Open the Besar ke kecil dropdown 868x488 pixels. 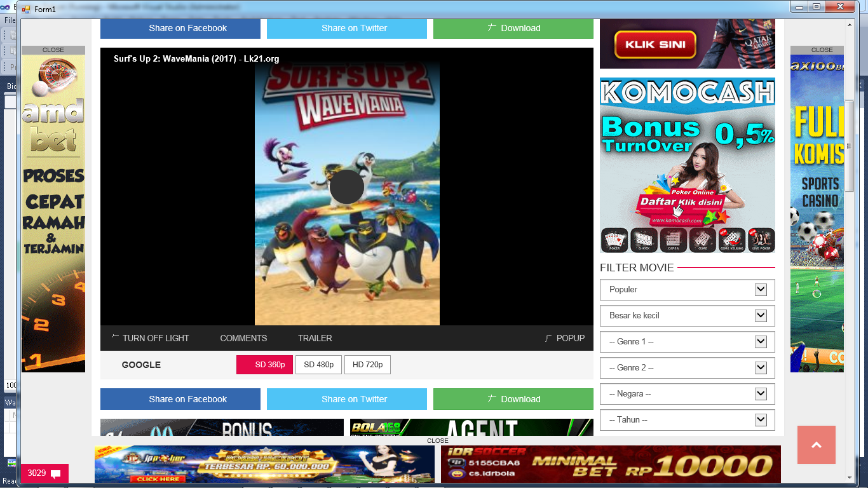tap(688, 315)
